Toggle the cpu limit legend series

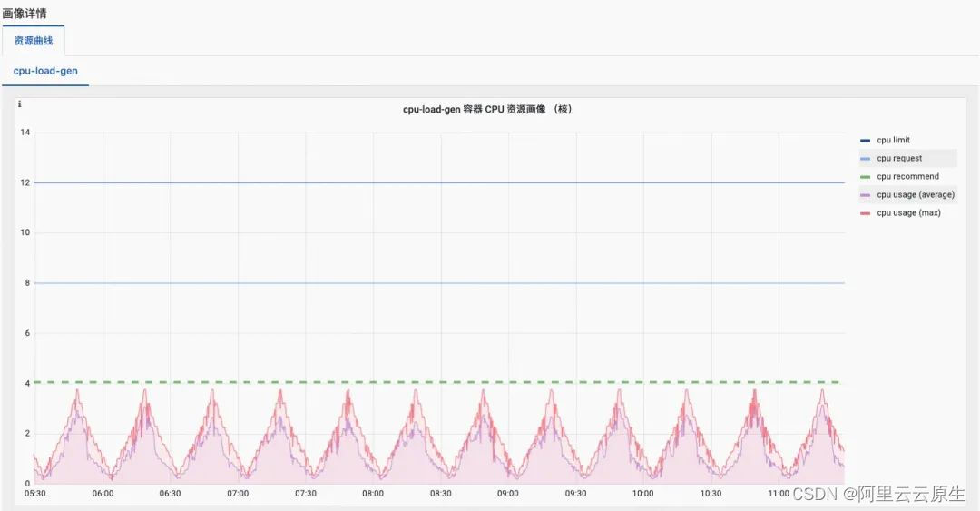pos(893,140)
